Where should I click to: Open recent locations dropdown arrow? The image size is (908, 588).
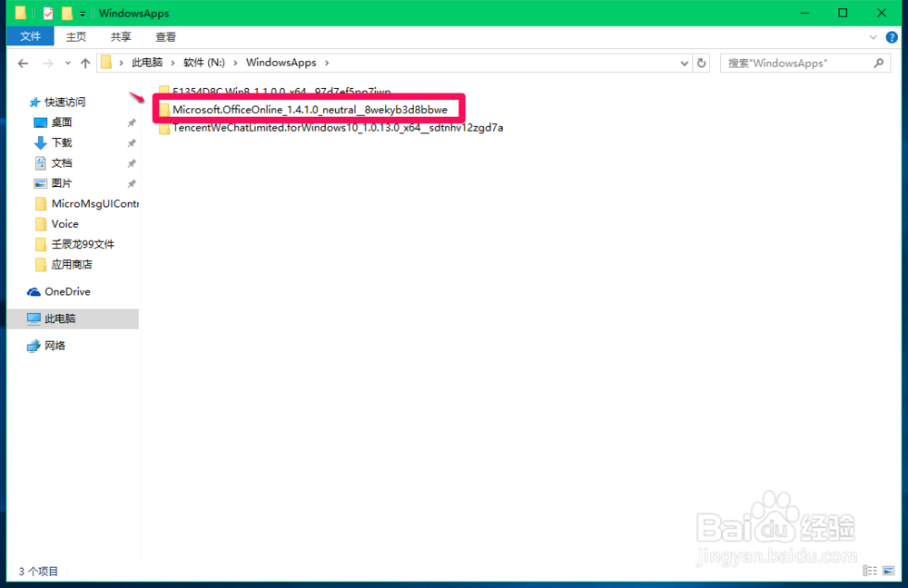pos(68,64)
